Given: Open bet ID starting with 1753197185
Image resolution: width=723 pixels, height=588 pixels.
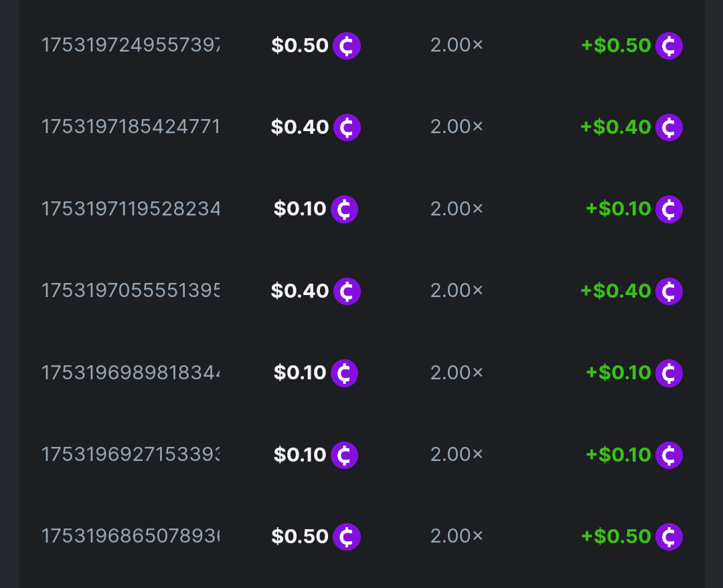Looking at the screenshot, I should (x=131, y=127).
